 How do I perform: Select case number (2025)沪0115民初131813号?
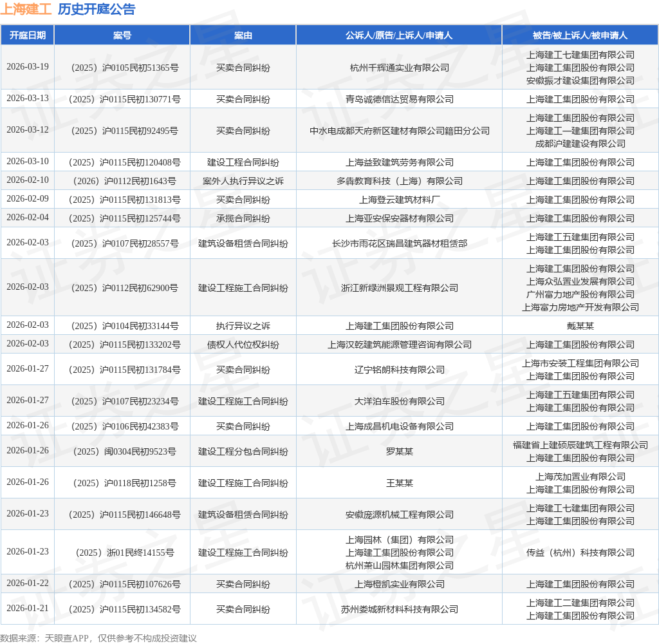coord(125,200)
